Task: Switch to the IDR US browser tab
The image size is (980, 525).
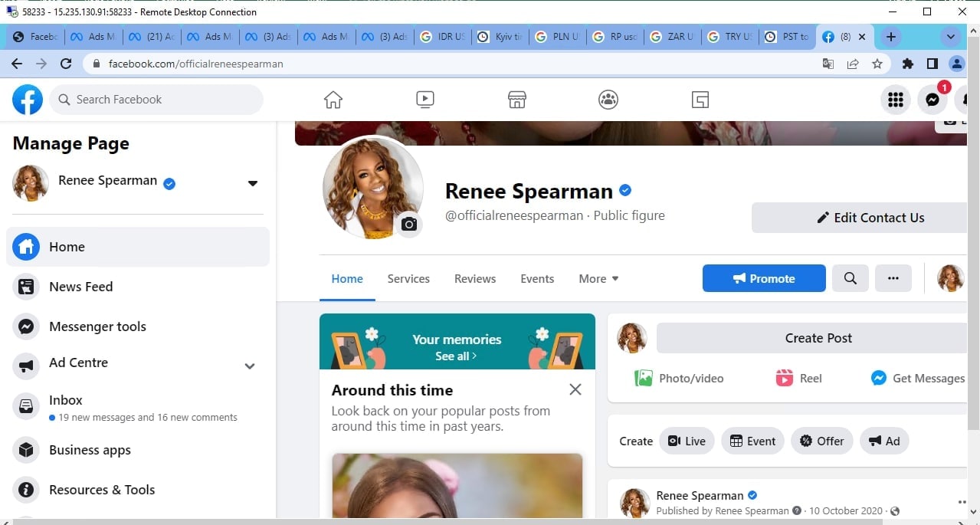Action: [442, 37]
